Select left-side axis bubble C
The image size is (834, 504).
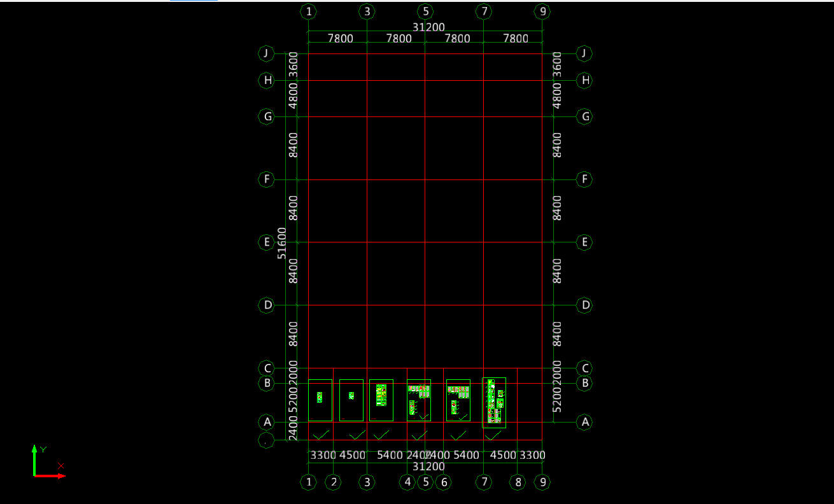(266, 368)
